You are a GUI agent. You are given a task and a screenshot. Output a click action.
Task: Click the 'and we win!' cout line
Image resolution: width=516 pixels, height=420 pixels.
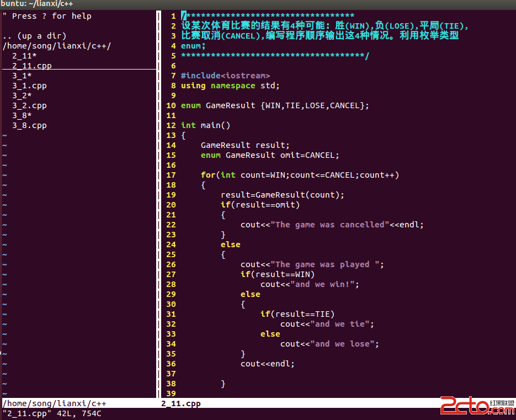click(x=310, y=284)
